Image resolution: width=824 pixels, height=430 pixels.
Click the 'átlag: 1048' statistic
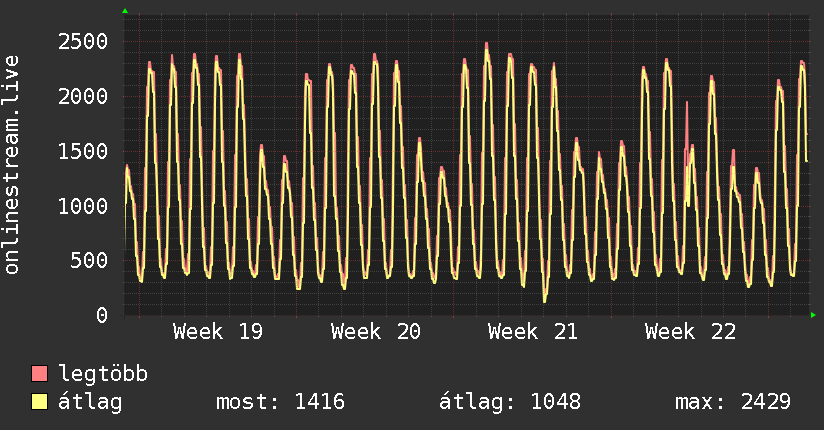510,402
